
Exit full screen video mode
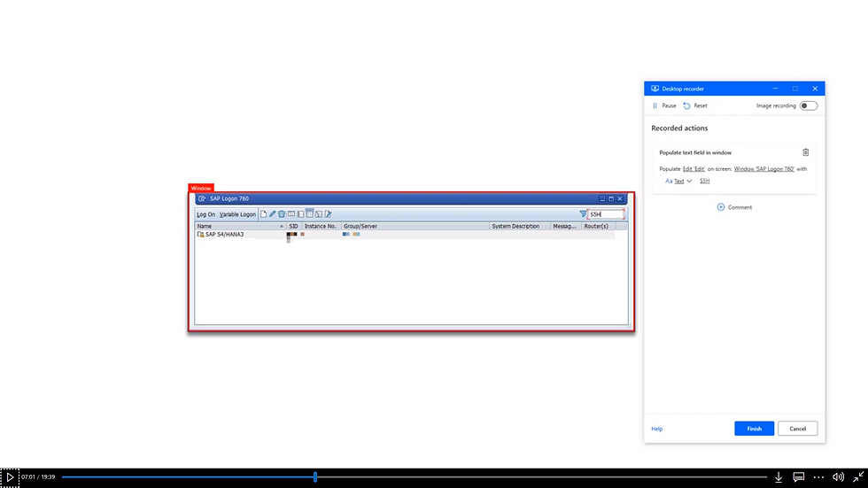tap(858, 477)
